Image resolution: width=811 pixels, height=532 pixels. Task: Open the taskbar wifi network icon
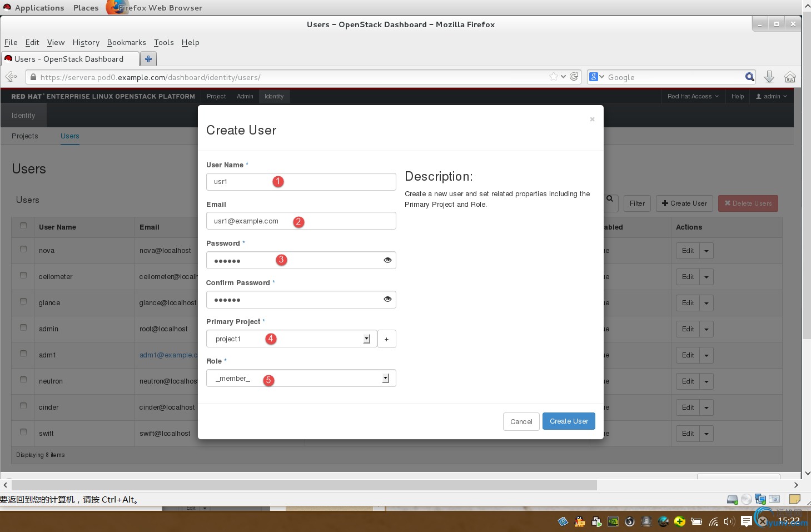pos(713,521)
